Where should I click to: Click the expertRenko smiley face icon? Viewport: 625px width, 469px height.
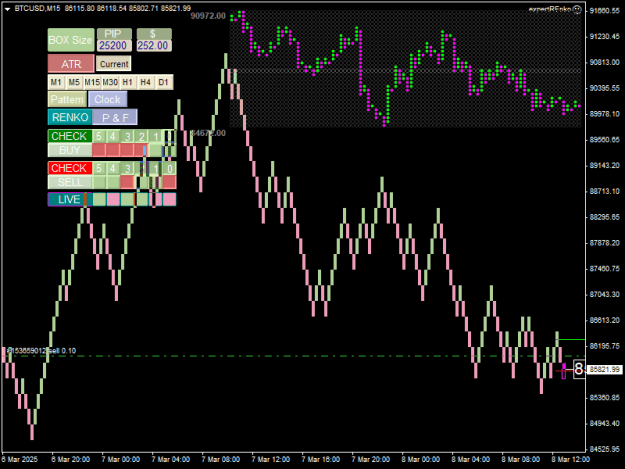click(x=577, y=10)
